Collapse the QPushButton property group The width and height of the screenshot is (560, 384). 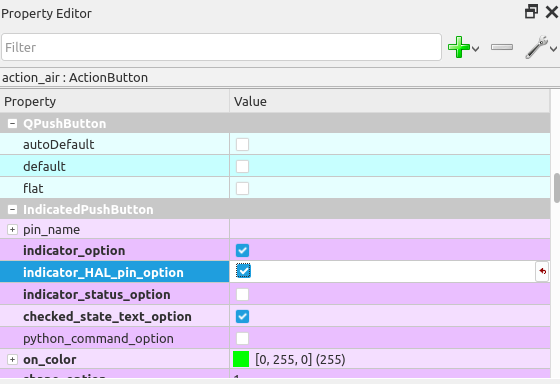click(x=12, y=124)
